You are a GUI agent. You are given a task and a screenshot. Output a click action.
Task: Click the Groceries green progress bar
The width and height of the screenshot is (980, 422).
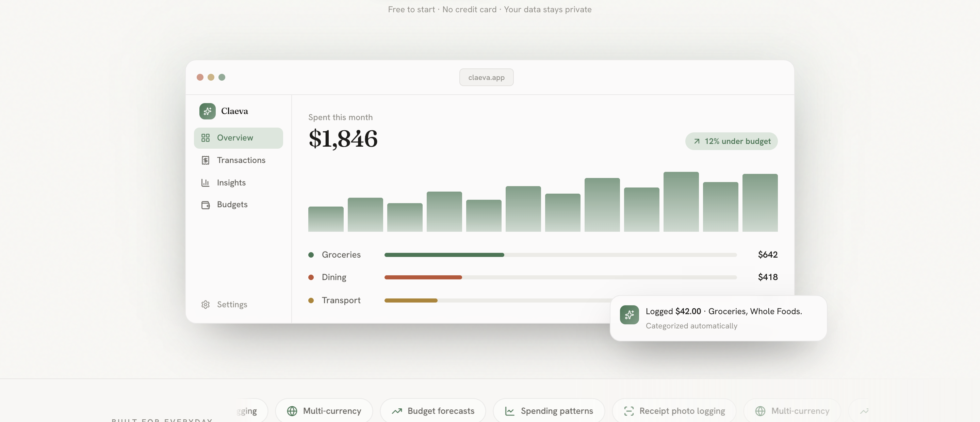[444, 255]
